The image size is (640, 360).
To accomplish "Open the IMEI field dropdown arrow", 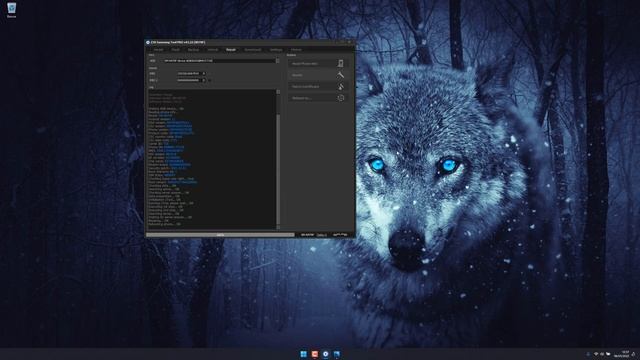I will coord(204,73).
